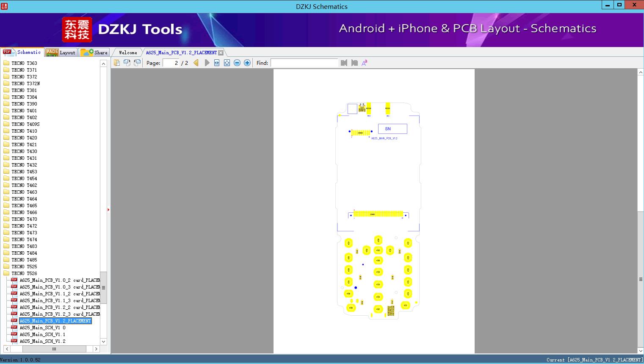Open the A625_Main_SCH_V1 0 file
The width and height of the screenshot is (644, 364).
(x=42, y=328)
